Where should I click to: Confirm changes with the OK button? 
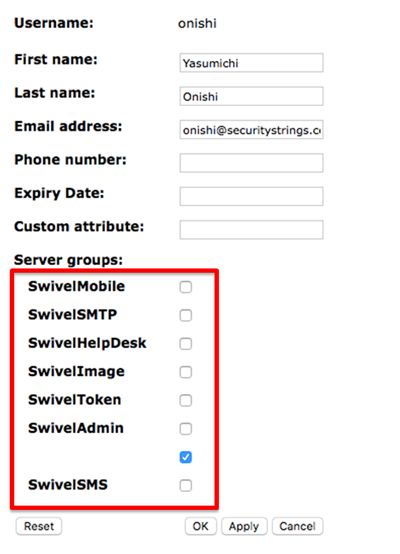pyautogui.click(x=200, y=526)
